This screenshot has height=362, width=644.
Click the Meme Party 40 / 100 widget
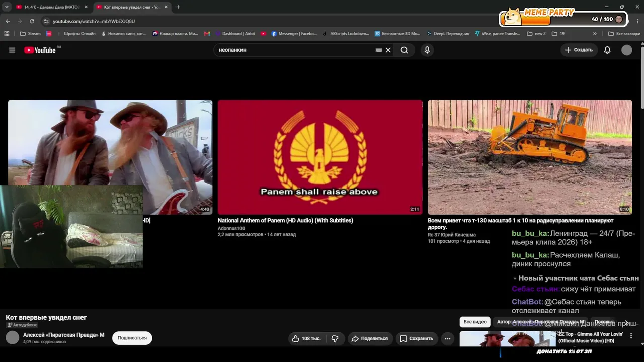[563, 18]
